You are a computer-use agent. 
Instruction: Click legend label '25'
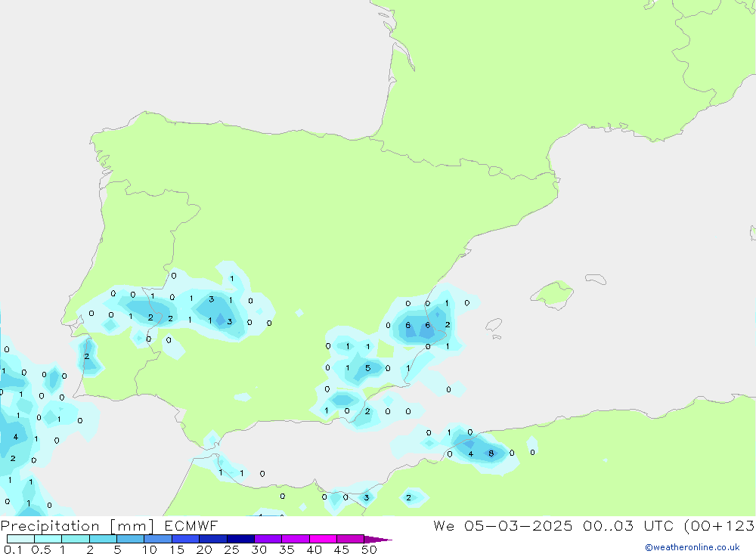pos(232,549)
